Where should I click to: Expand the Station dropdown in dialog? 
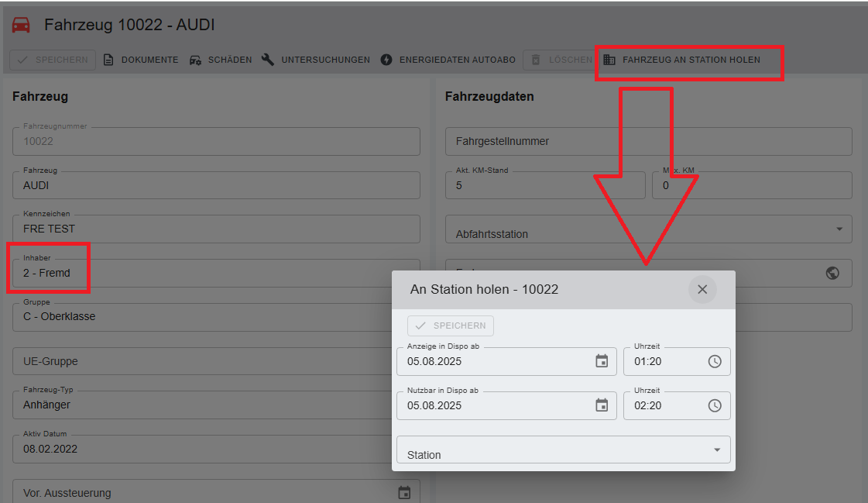pos(716,450)
